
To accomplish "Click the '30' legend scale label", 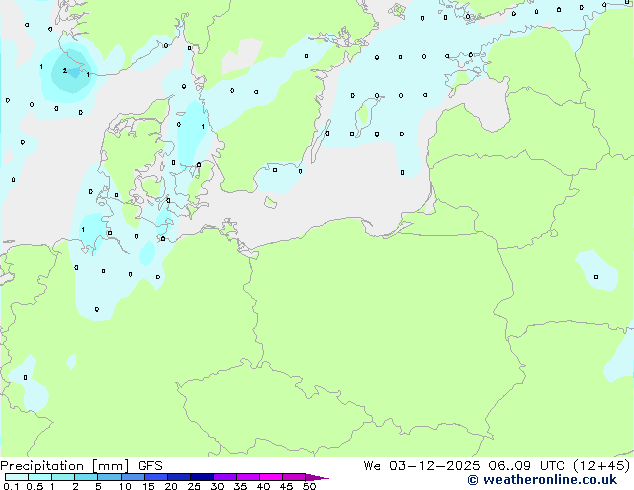I will pos(217,486).
